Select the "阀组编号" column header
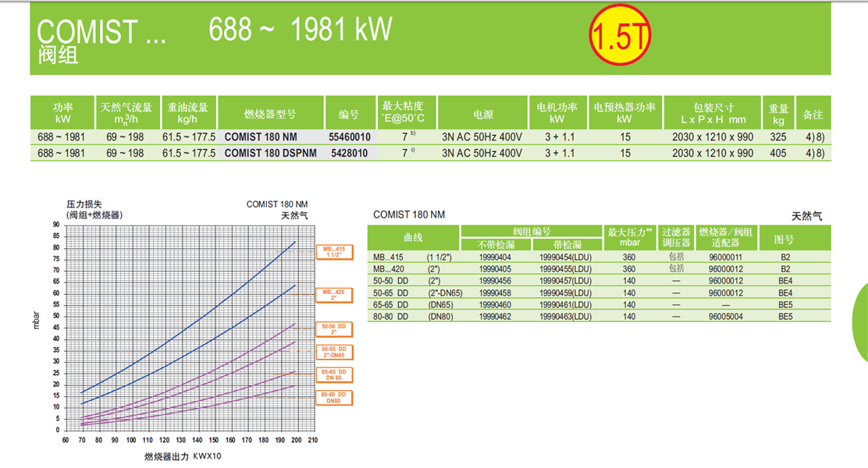The image size is (868, 468). point(532,231)
